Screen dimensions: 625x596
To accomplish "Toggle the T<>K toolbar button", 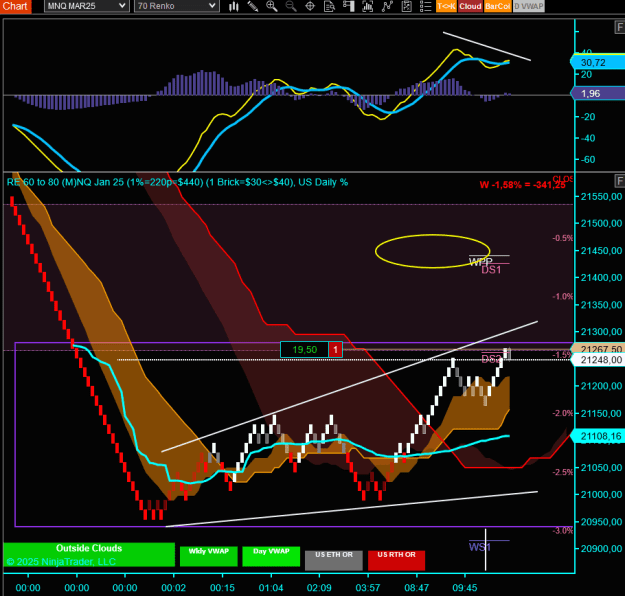I will coord(446,6).
